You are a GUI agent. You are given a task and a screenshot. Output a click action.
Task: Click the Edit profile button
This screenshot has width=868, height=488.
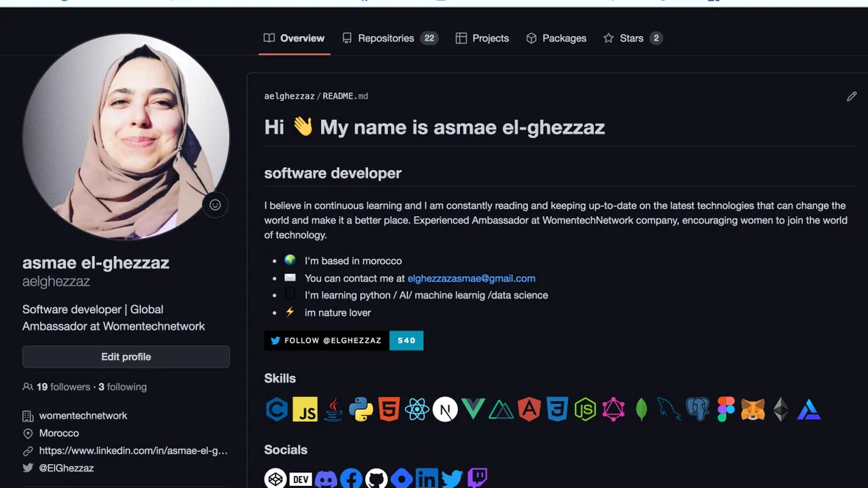click(x=126, y=356)
